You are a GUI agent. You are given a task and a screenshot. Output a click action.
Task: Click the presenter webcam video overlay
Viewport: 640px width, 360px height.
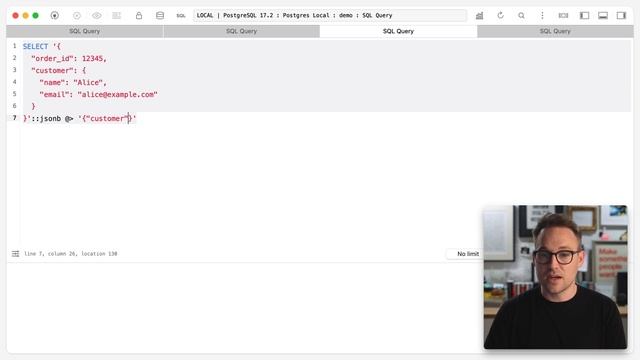(x=556, y=277)
